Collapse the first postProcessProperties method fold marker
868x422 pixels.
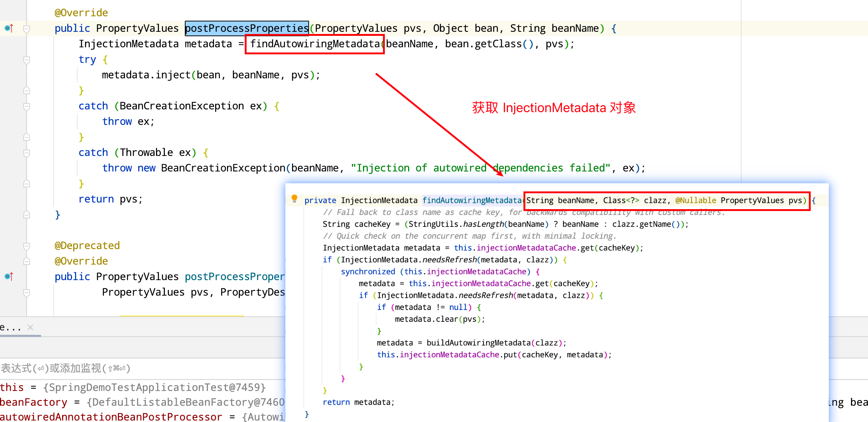(27, 28)
